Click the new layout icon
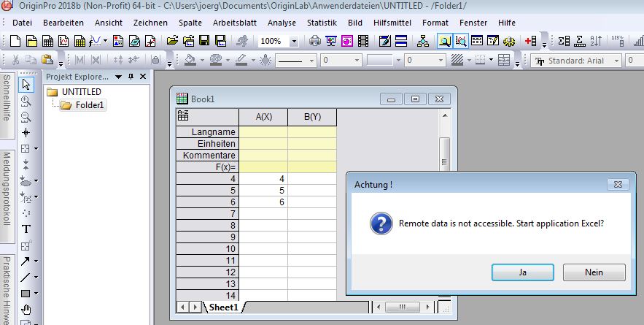 coord(118,41)
